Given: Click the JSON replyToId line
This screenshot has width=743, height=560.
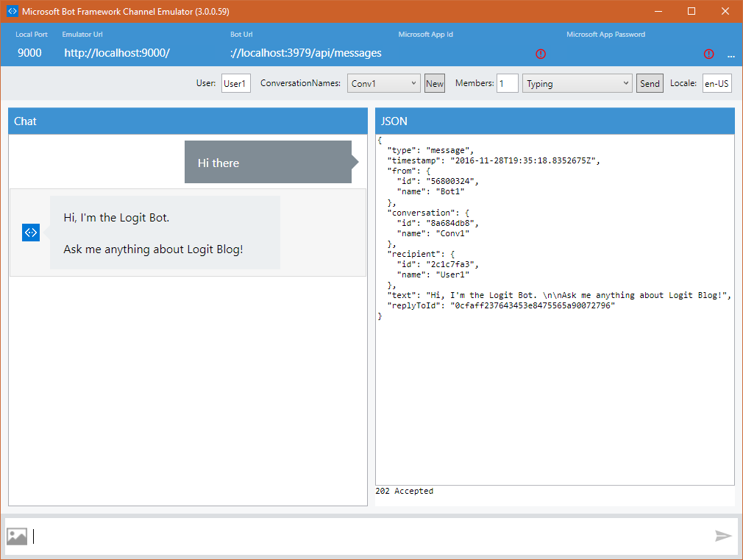Looking at the screenshot, I should pos(501,305).
